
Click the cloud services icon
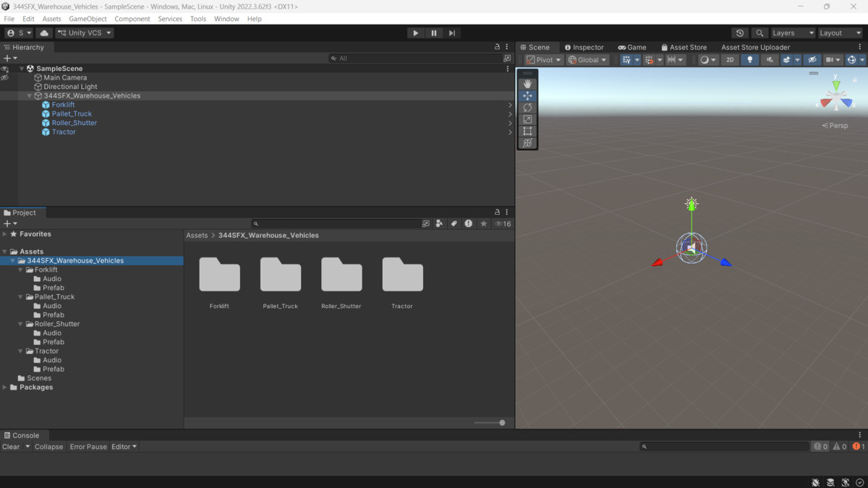click(44, 33)
